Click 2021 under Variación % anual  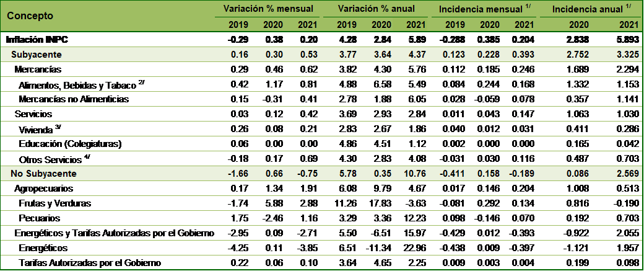click(x=415, y=25)
